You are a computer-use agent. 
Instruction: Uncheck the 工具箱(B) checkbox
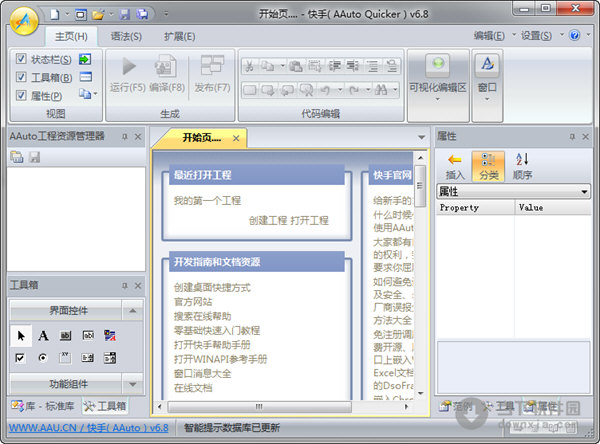[x=21, y=77]
